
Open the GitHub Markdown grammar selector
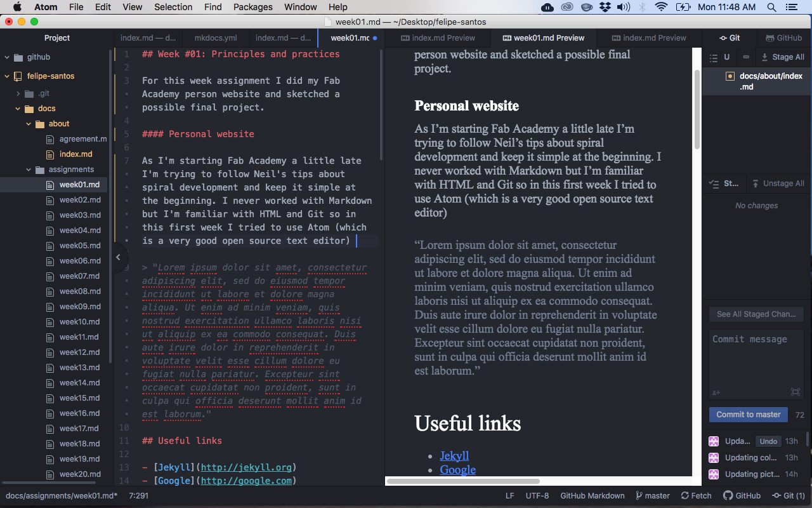coord(593,496)
